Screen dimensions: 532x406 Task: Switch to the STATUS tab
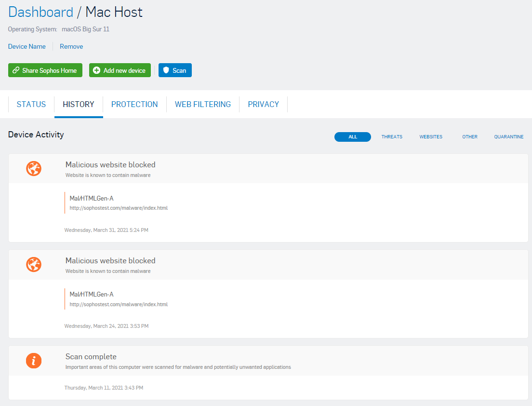(x=31, y=104)
